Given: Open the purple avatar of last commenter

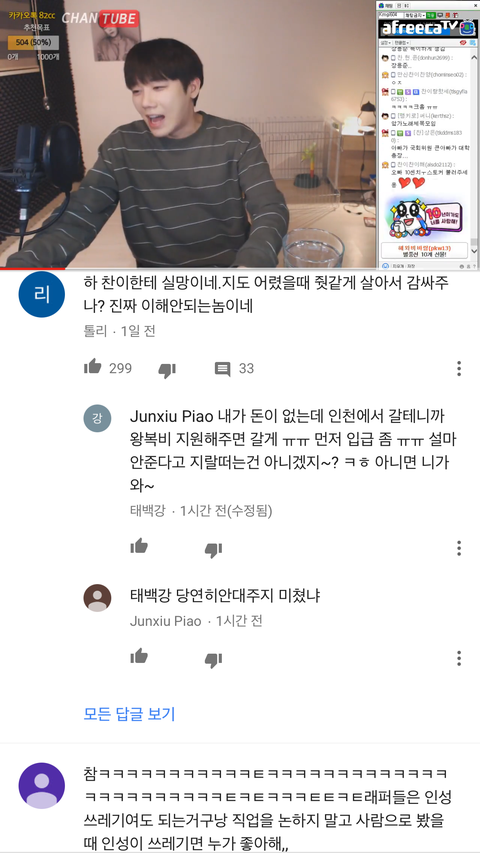Looking at the screenshot, I should tap(41, 786).
